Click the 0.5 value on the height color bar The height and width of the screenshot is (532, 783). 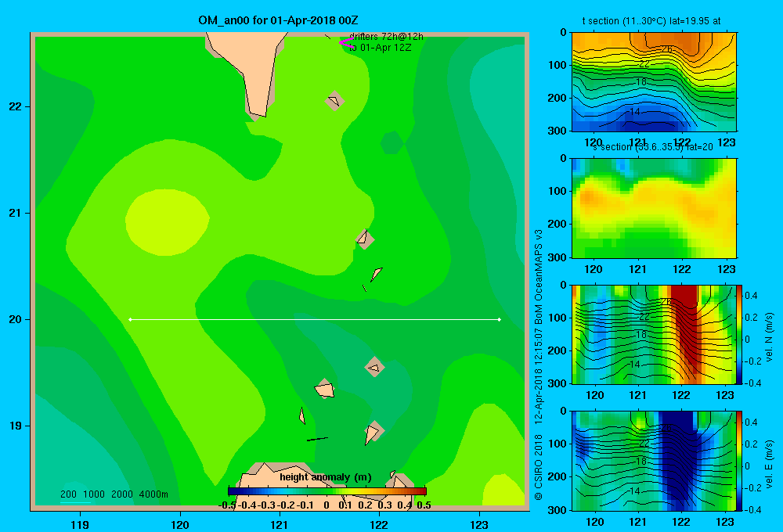424,505
